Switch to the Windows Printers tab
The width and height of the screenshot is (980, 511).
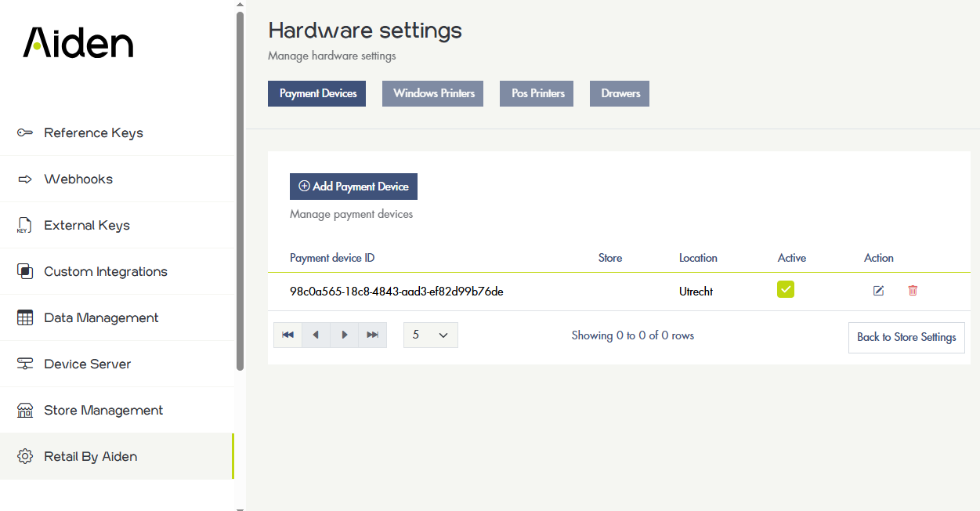[433, 93]
